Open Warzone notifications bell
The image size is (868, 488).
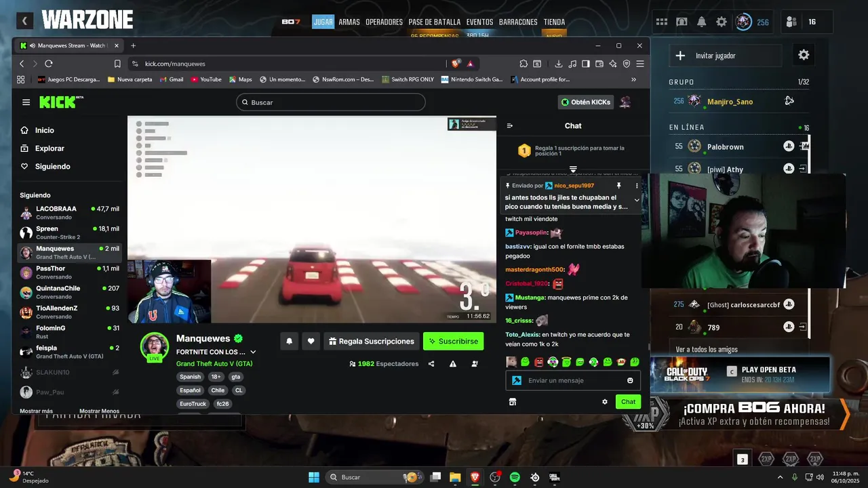[x=702, y=22]
